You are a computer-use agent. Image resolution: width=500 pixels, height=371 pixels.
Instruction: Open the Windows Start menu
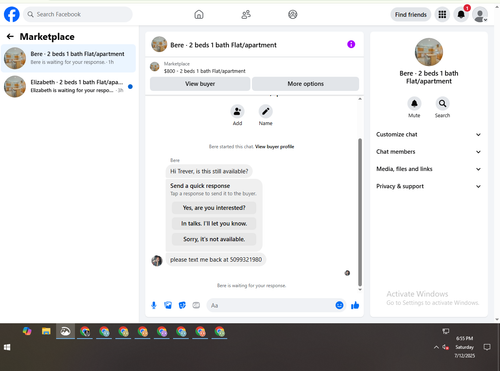pyautogui.click(x=7, y=347)
